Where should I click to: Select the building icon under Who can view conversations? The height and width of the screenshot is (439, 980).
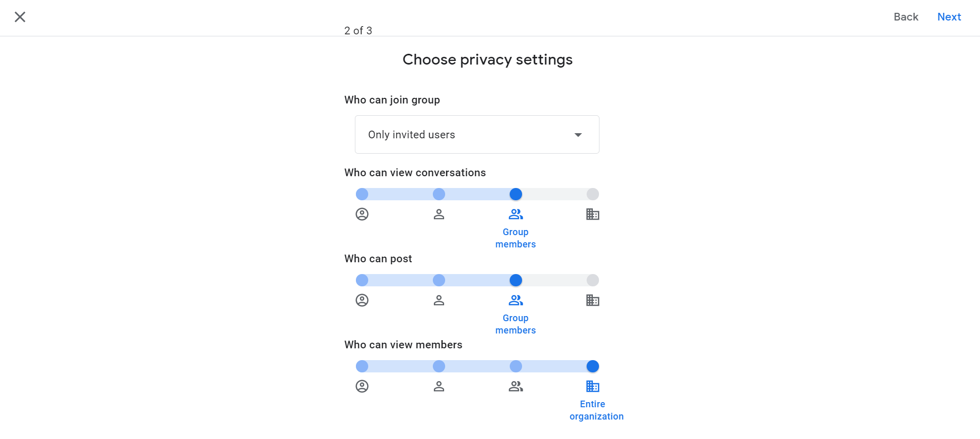pos(592,214)
